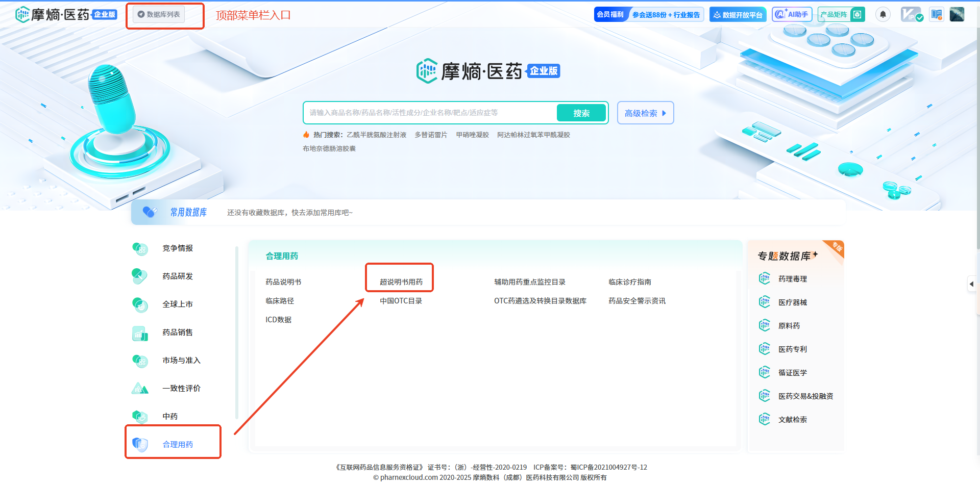This screenshot has height=486, width=980.
Task: Click the 常用数据库 pill icon
Action: (x=150, y=212)
